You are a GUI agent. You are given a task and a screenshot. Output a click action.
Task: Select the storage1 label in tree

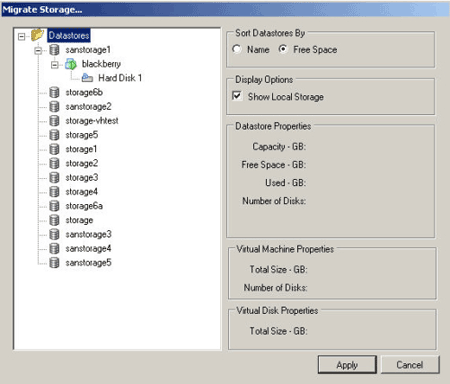point(81,149)
